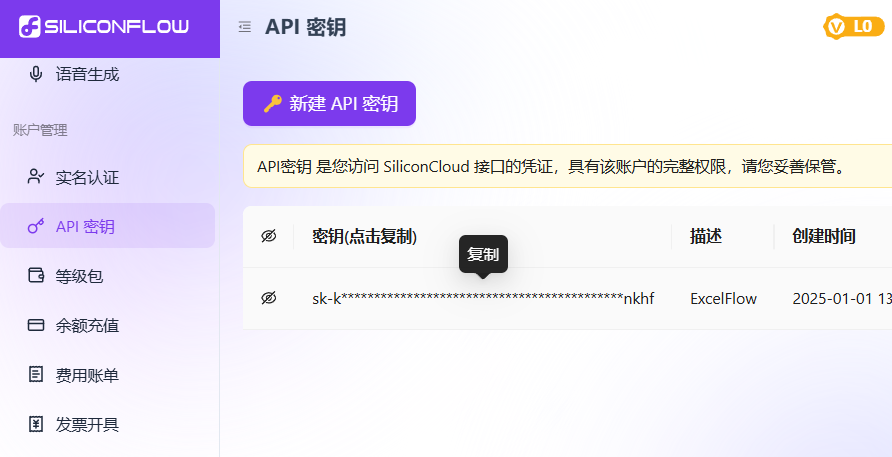The width and height of the screenshot is (892, 457).
Task: Reveal the ExcelFlow key with the eye icon
Action: (x=268, y=298)
